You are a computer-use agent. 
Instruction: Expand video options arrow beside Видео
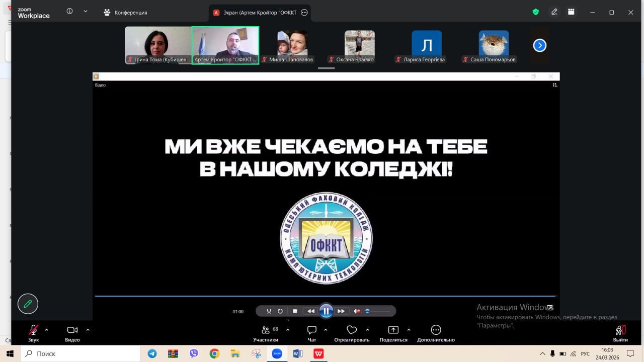(88, 330)
